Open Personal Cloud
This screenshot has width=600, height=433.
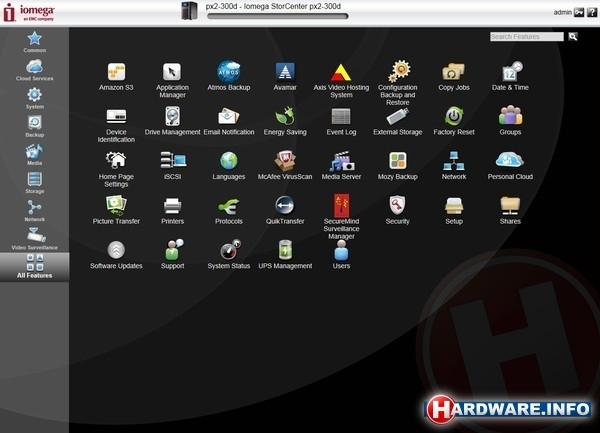pyautogui.click(x=510, y=166)
